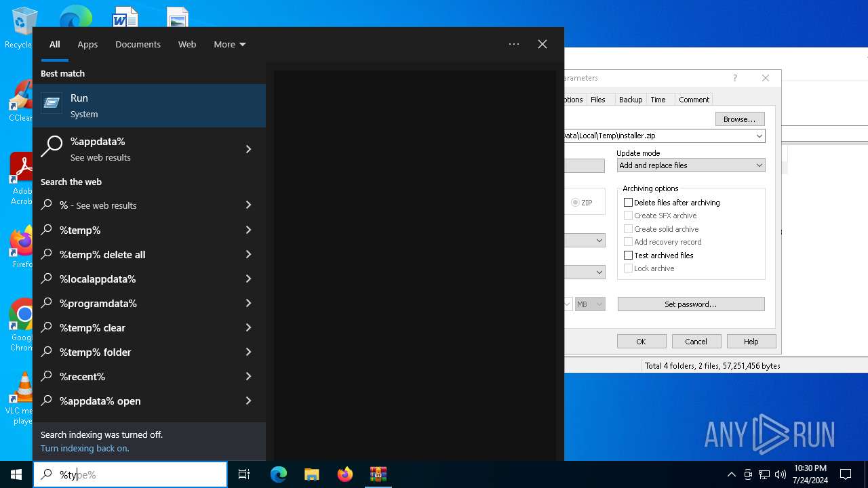Image resolution: width=868 pixels, height=488 pixels.
Task: Expand the %programdata% suggestion arrow
Action: pos(248,304)
